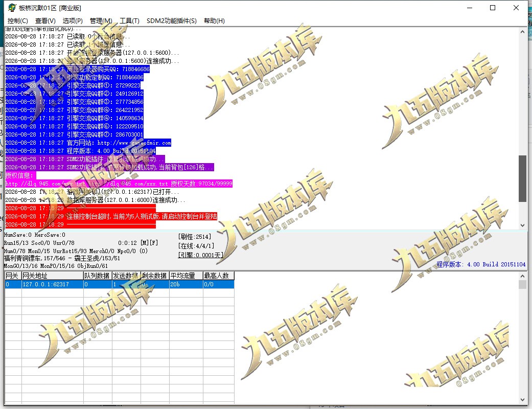Image resolution: width=532 pixels, height=409 pixels.
Task: Open the 管理(M) menu
Action: pyautogui.click(x=101, y=20)
